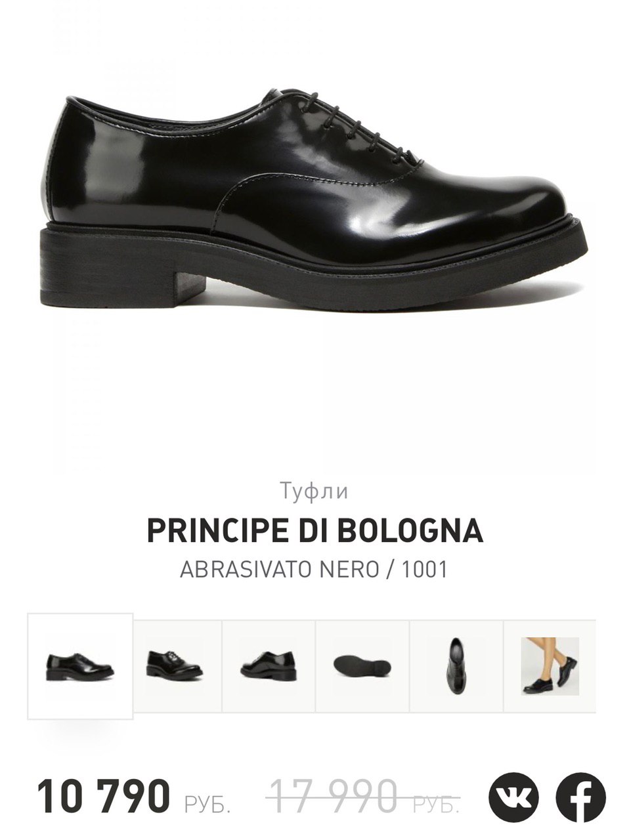Share the shoes on VK
The width and height of the screenshot is (629, 840).
[x=513, y=799]
